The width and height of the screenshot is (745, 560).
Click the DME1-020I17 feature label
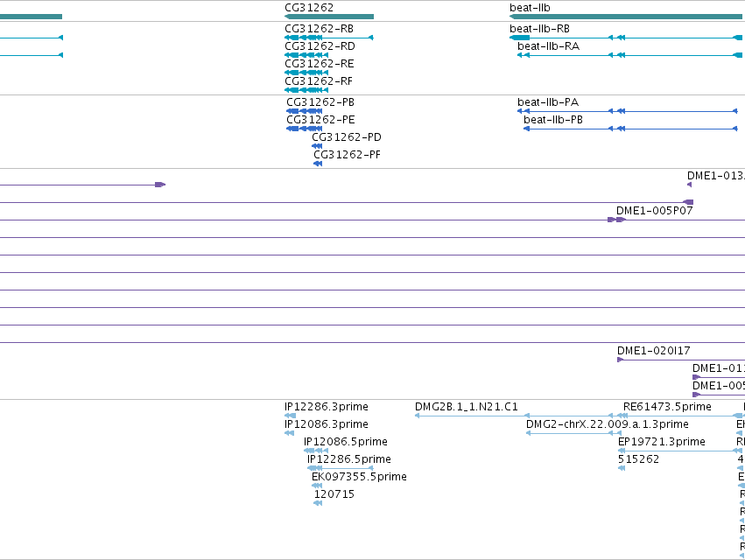[654, 351]
